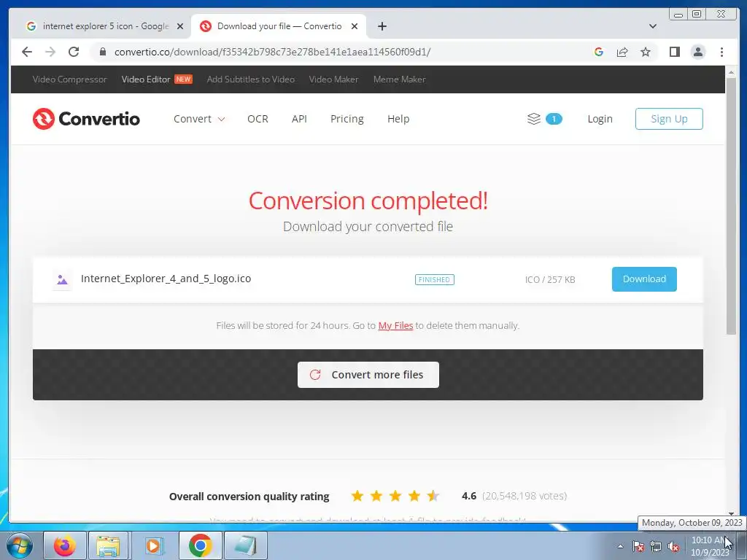This screenshot has height=560, width=747.
Task: Open Video Compressor from top bar
Action: pyautogui.click(x=69, y=79)
